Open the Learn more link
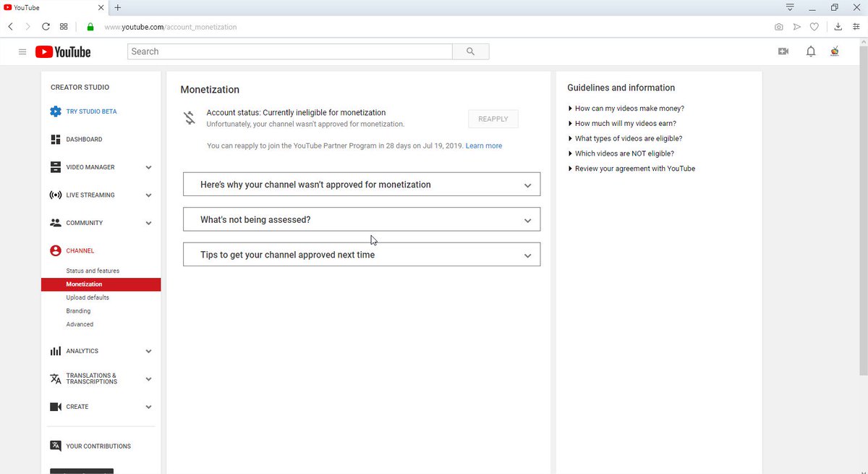The height and width of the screenshot is (474, 868). tap(484, 145)
